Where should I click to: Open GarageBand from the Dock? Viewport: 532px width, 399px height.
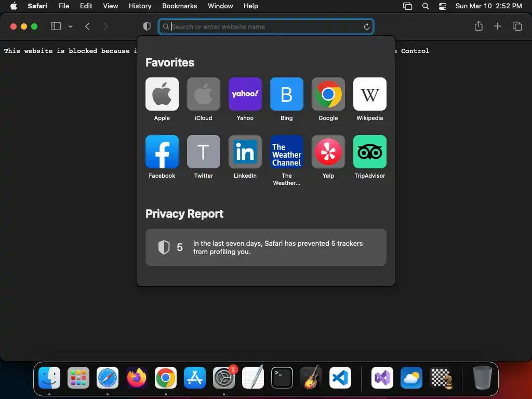coord(311,378)
